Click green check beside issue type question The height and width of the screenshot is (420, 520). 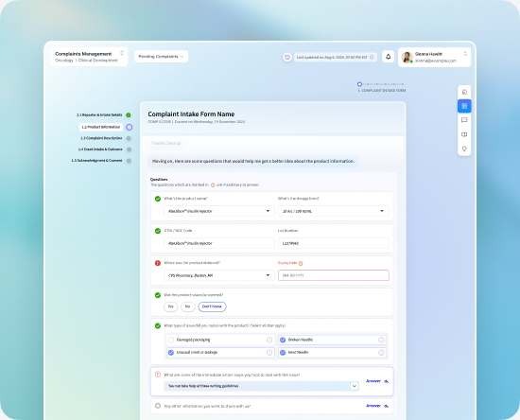(158, 325)
